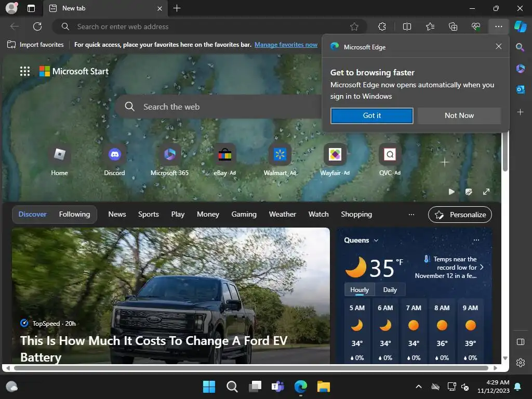Open Outlook in the sidebar
532x399 pixels.
[520, 89]
